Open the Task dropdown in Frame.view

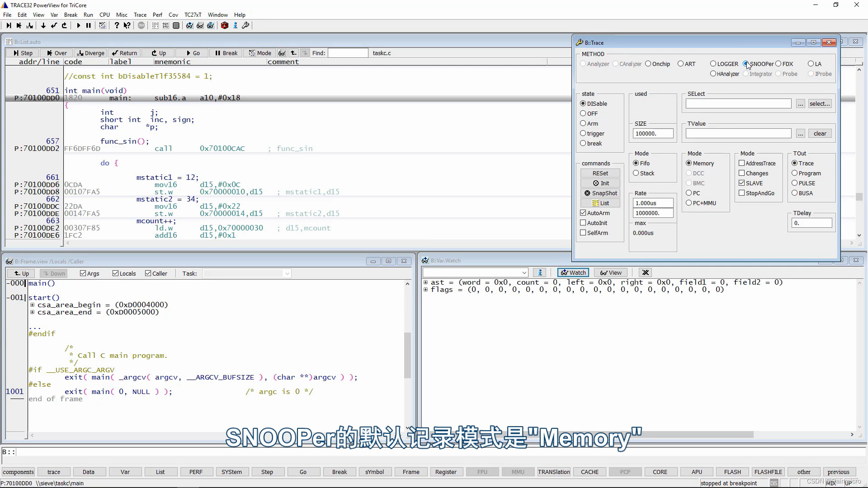[x=287, y=273]
